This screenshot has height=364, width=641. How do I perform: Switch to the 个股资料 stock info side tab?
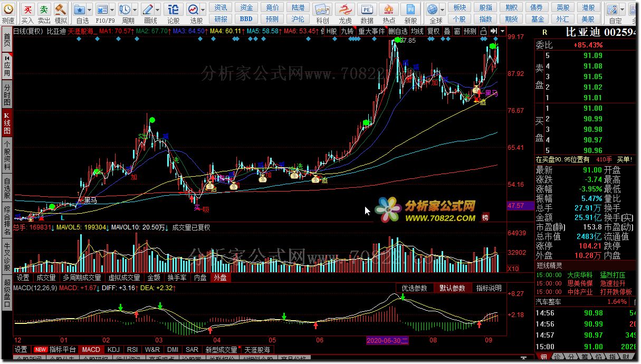(7, 155)
